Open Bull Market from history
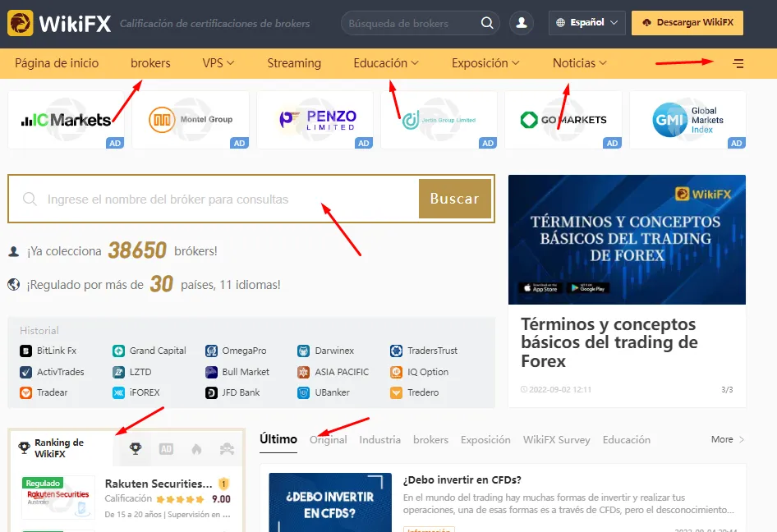 point(237,372)
